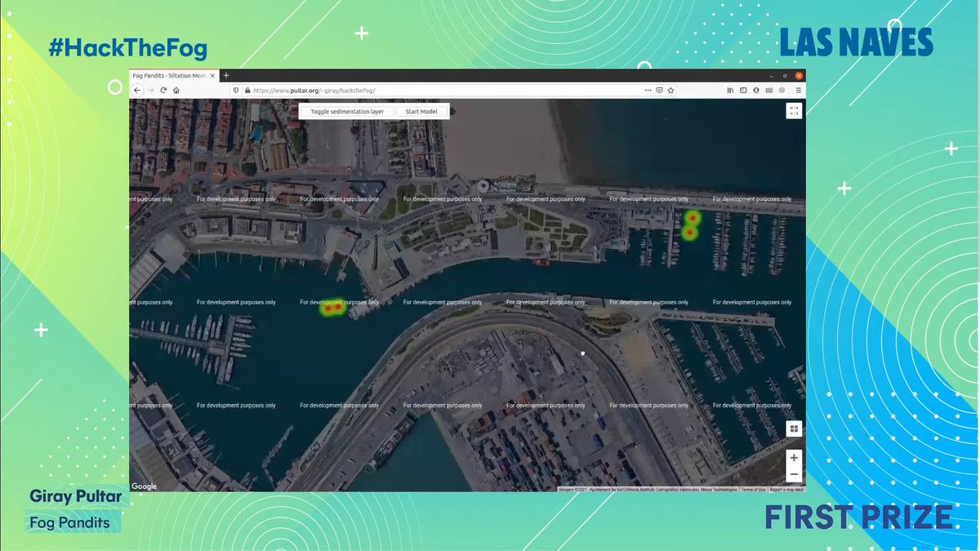This screenshot has height=551, width=980.
Task: Open the map type tiles control
Action: [x=794, y=429]
